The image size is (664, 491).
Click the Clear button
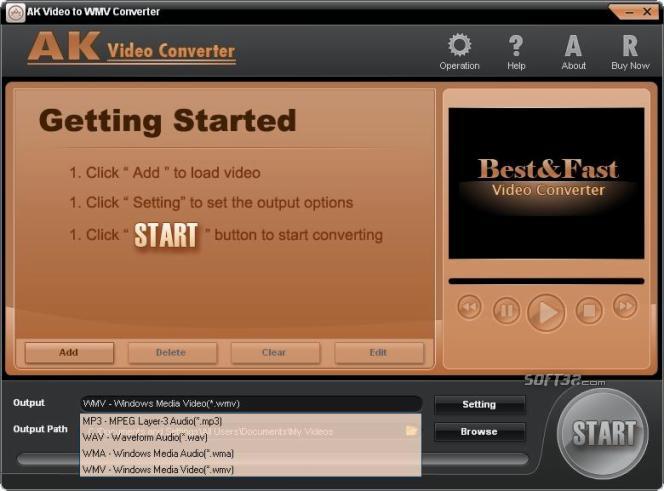(275, 352)
